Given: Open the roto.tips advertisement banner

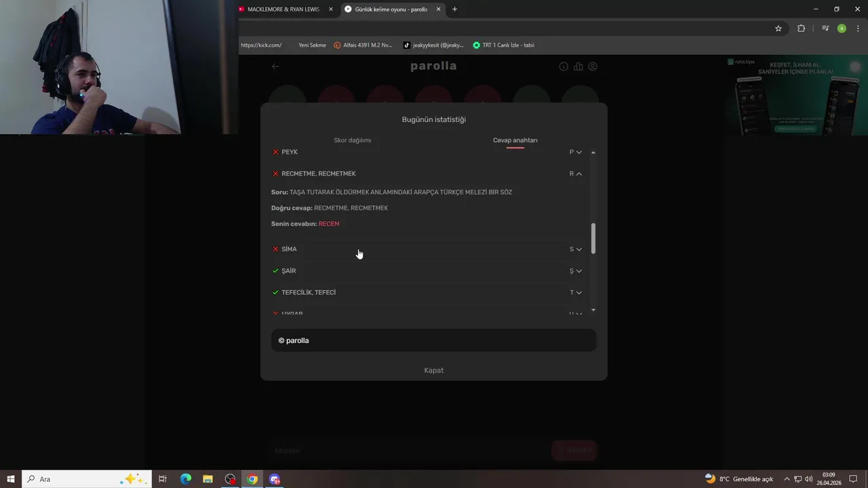Looking at the screenshot, I should 796,95.
